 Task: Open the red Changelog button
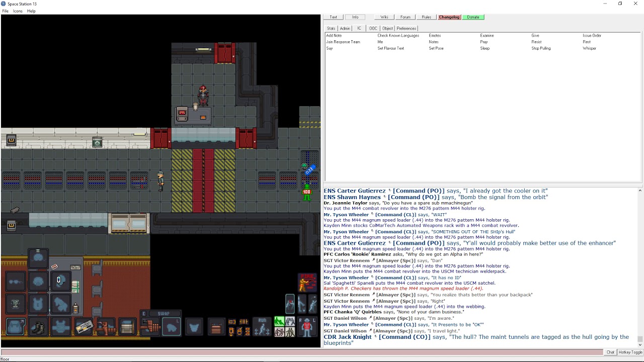tap(449, 17)
